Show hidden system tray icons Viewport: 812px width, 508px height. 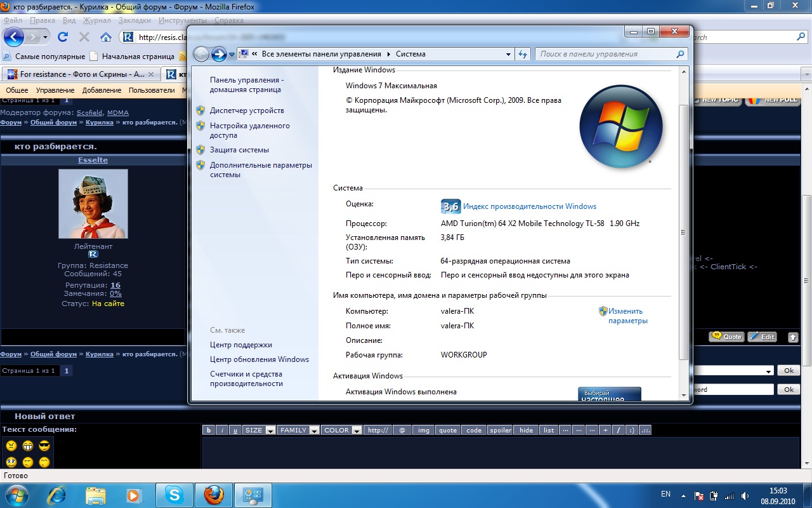(x=683, y=495)
